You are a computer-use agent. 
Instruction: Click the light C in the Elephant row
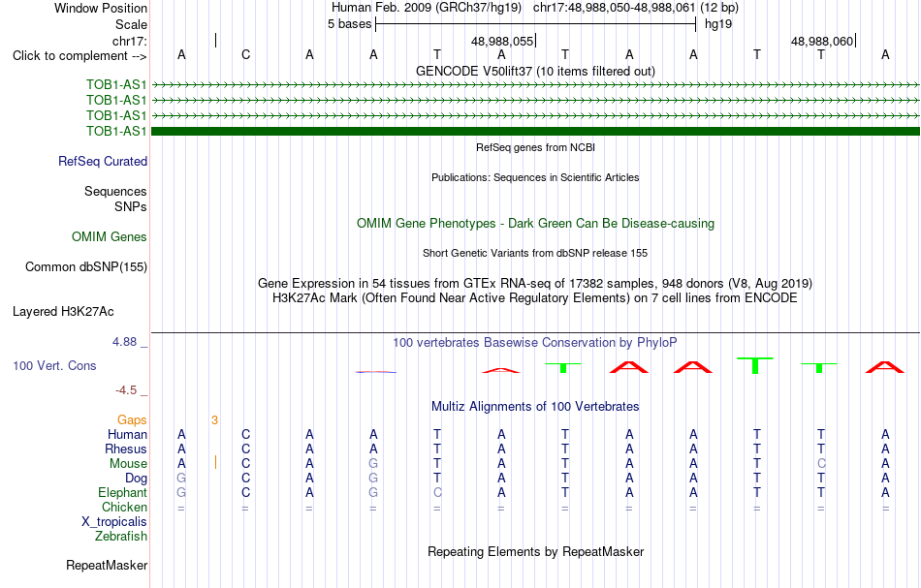(437, 492)
